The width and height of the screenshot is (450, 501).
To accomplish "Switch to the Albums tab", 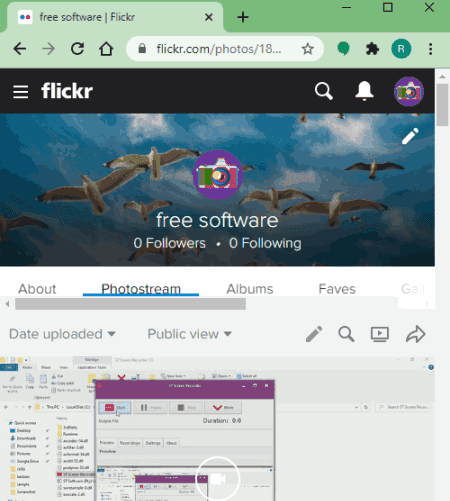I will 250,289.
